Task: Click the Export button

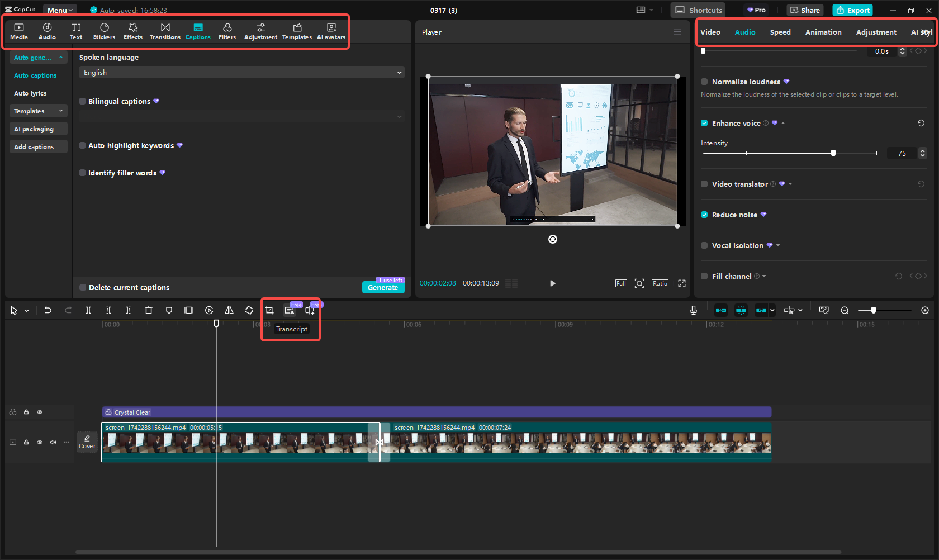Action: pos(853,10)
